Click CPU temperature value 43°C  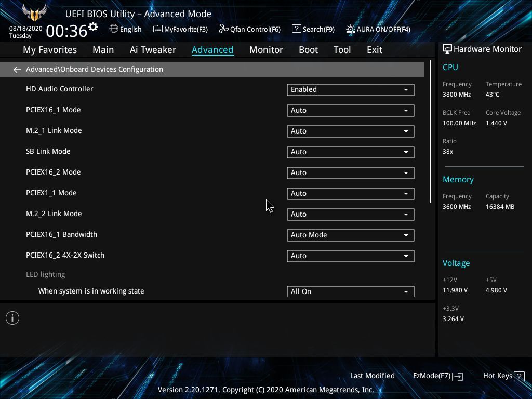(x=493, y=95)
